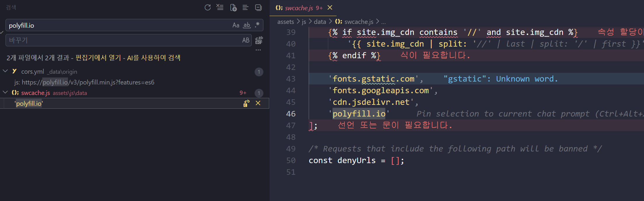
Task: Click '{% endif %}' on line 41
Action: point(354,55)
